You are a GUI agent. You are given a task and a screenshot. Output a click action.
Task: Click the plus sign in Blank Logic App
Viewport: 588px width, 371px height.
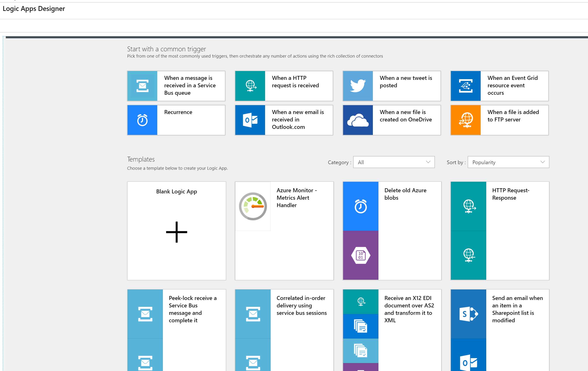tap(177, 232)
